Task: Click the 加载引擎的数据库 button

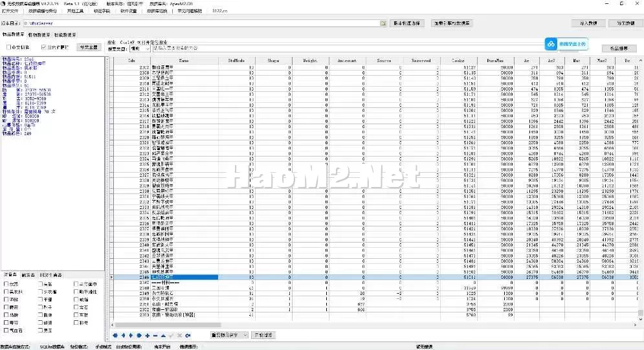Action: tap(452, 23)
